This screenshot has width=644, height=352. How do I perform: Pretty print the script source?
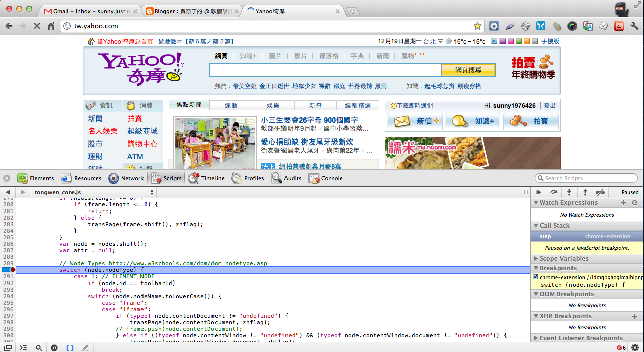click(70, 347)
